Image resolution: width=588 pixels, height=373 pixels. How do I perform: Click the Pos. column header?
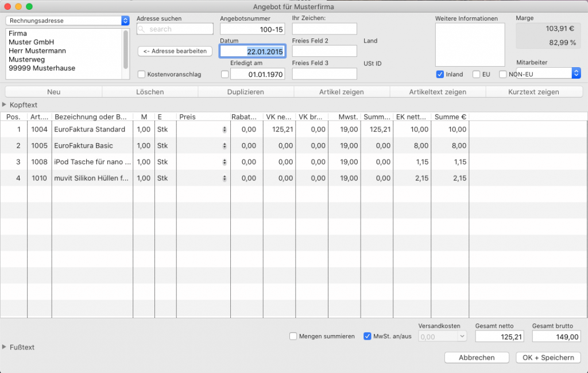click(x=14, y=117)
